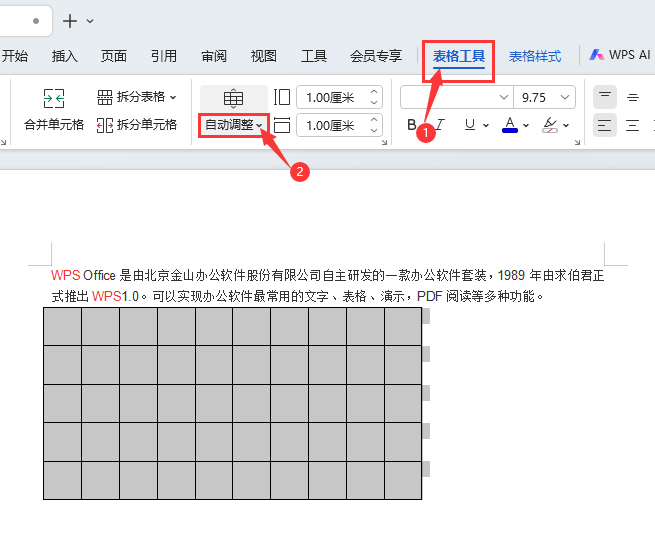Increase the lower 1.00厘米 value with the up arrow
The image size is (655, 549).
[x=374, y=119]
